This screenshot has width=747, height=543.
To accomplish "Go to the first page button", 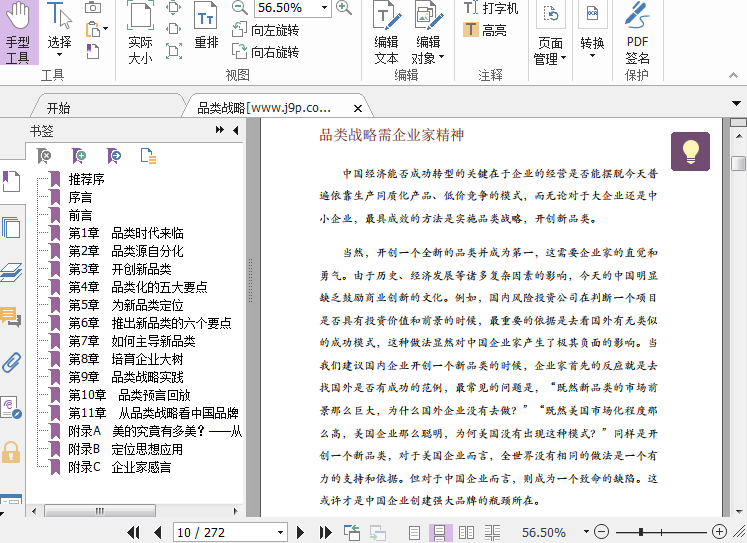I will coord(133,532).
